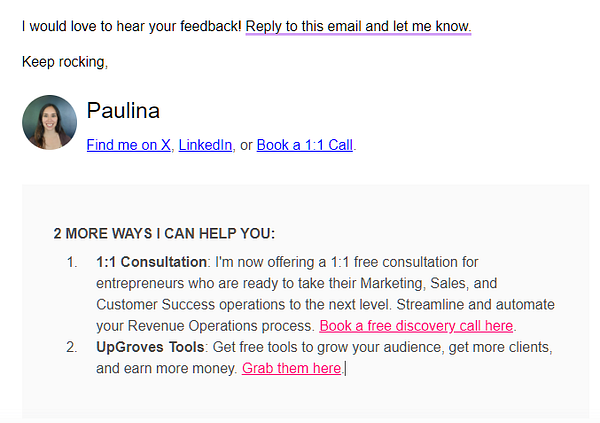Click 'Book a free discovery call here'
The height and width of the screenshot is (423, 600).
point(416,326)
